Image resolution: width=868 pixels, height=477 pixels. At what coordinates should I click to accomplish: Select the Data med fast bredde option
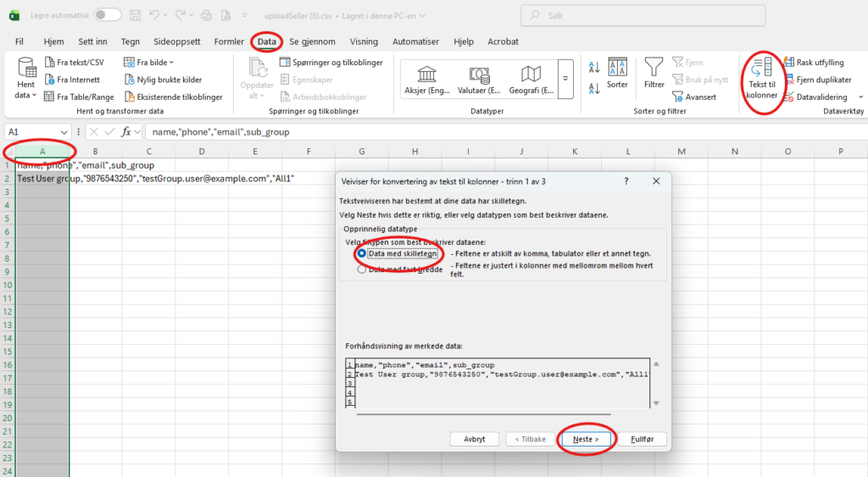click(x=362, y=269)
